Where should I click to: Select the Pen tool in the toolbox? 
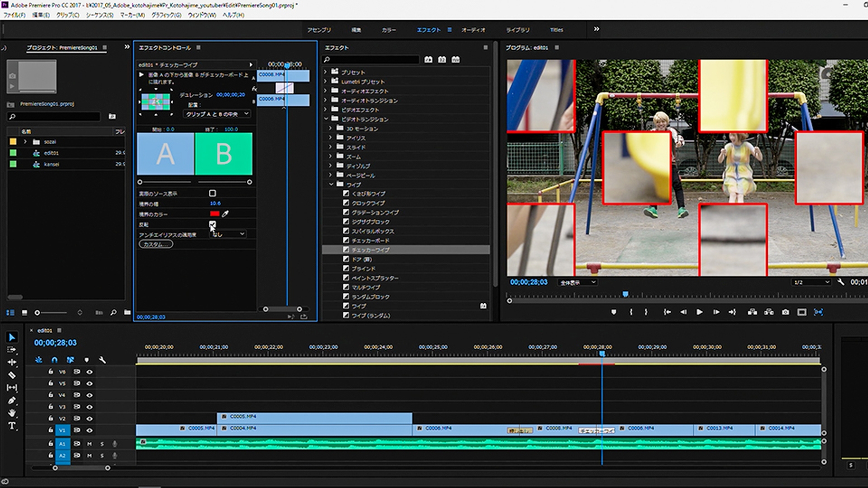click(x=12, y=400)
